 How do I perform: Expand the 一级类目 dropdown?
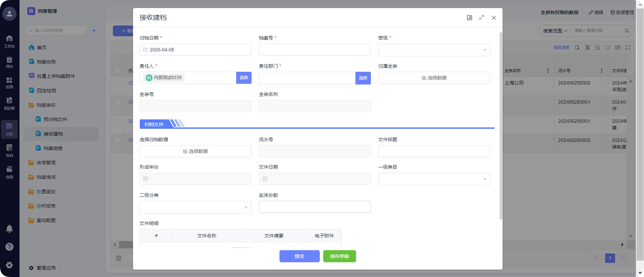(434, 179)
